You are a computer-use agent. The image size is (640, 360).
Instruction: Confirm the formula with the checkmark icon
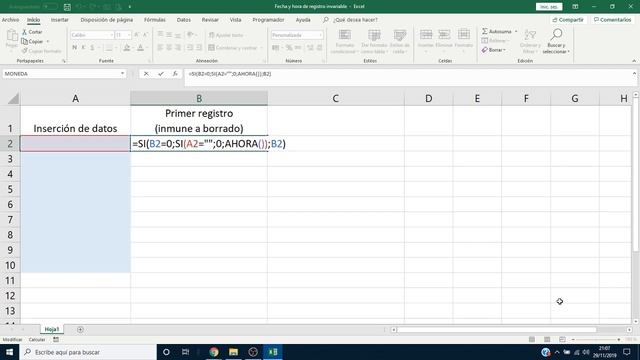tap(161, 74)
